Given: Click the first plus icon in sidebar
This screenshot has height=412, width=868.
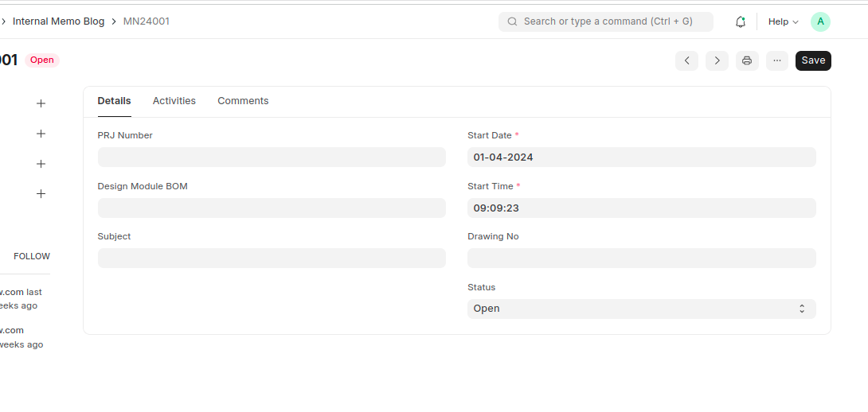Looking at the screenshot, I should pyautogui.click(x=41, y=103).
